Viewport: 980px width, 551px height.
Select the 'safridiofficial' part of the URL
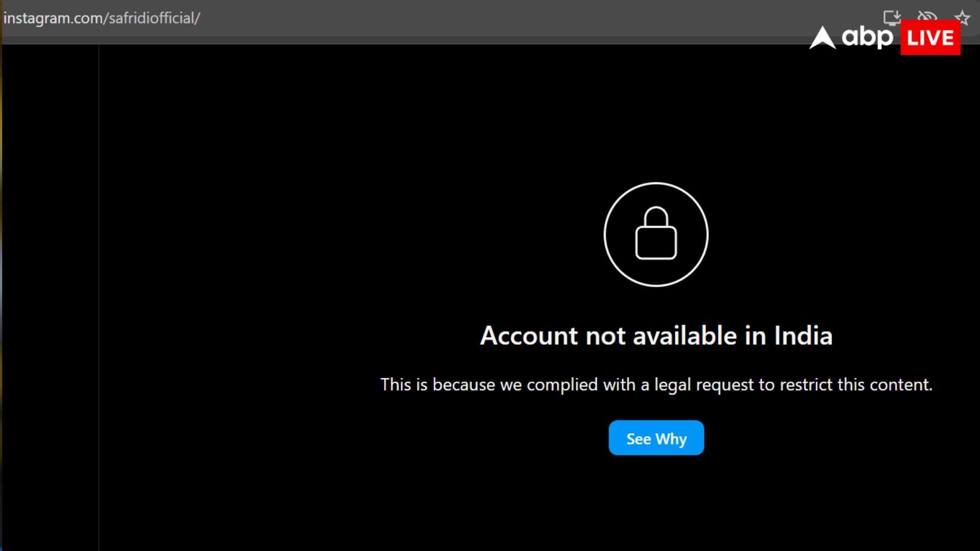(x=152, y=18)
